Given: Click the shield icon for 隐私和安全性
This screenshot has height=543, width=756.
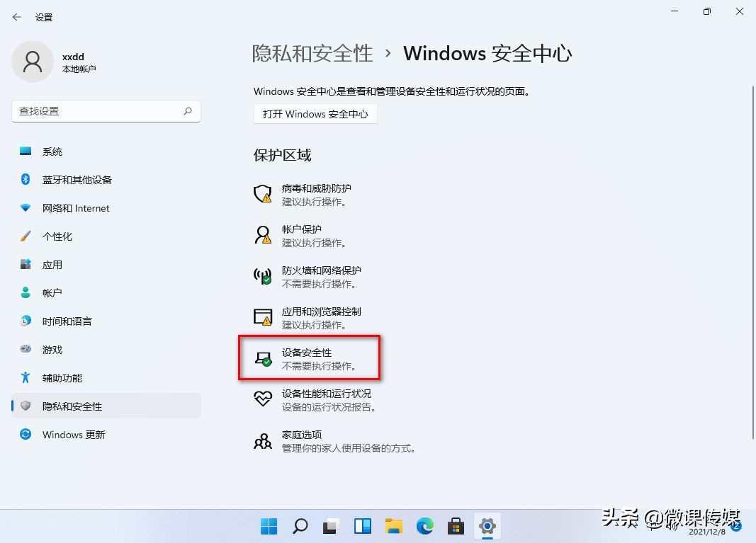Looking at the screenshot, I should click(26, 406).
